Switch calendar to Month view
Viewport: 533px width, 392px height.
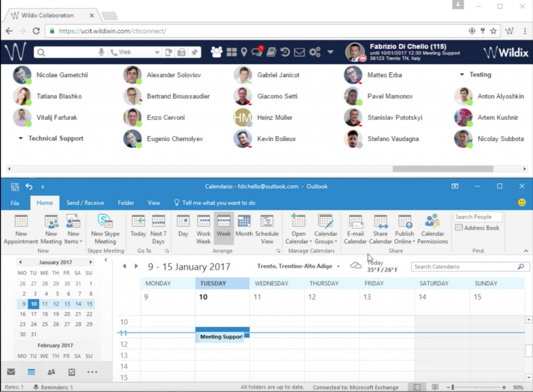click(244, 229)
